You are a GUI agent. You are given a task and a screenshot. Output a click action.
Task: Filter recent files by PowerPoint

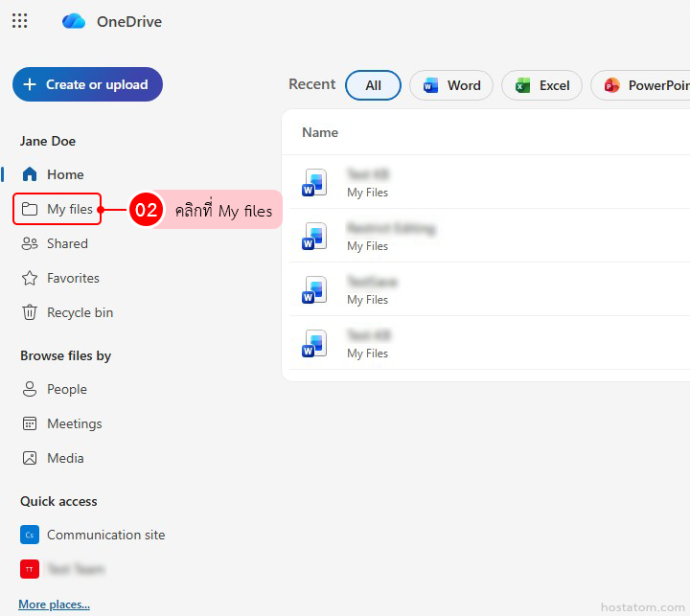pyautogui.click(x=642, y=85)
